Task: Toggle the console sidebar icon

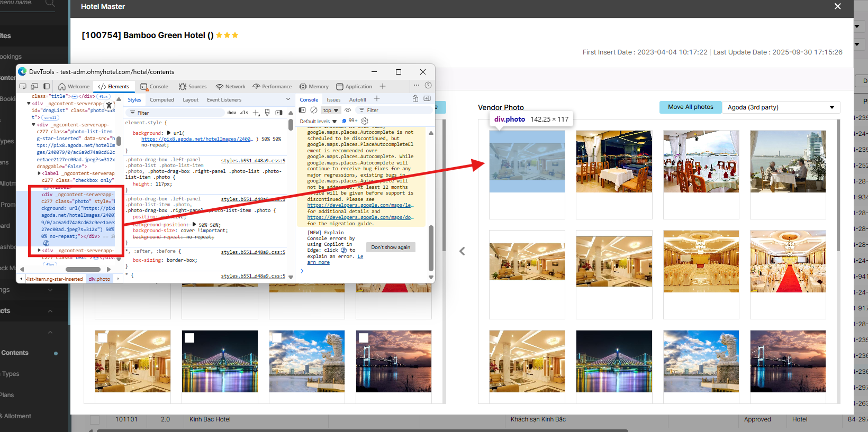Action: [x=302, y=111]
